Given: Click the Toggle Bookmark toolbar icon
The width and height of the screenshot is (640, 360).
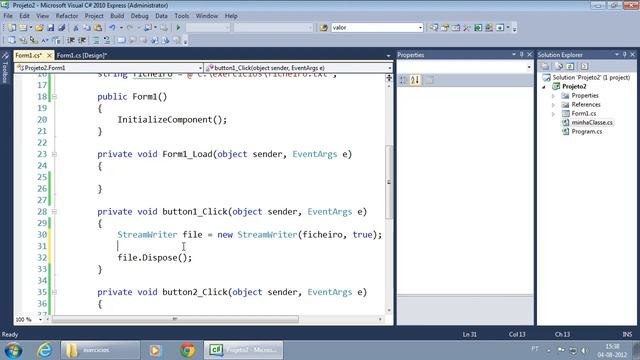Looking at the screenshot, I should pos(121,40).
